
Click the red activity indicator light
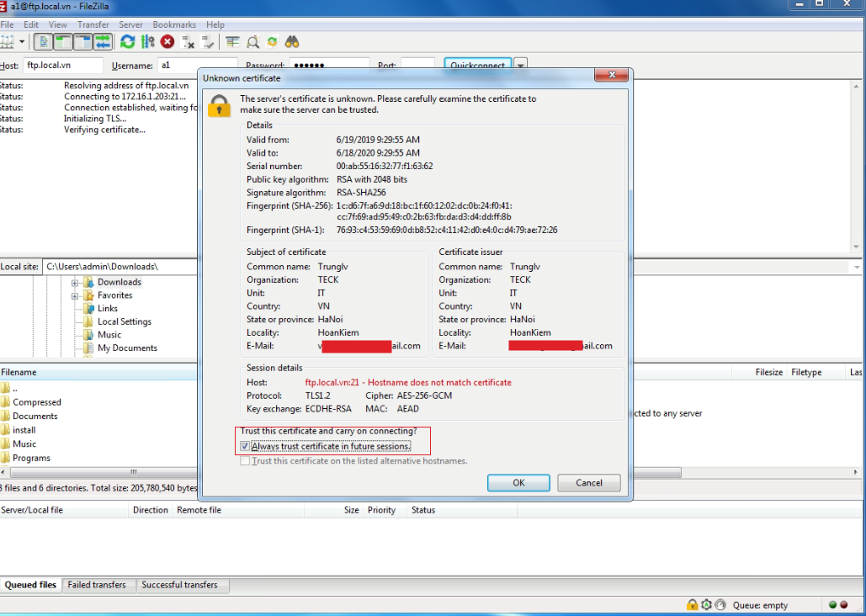(844, 605)
